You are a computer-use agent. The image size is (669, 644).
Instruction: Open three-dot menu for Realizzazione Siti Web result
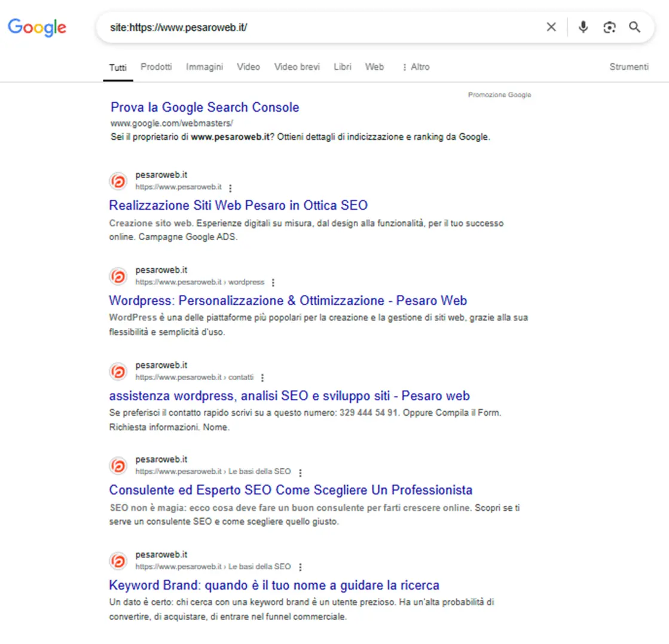pos(230,188)
